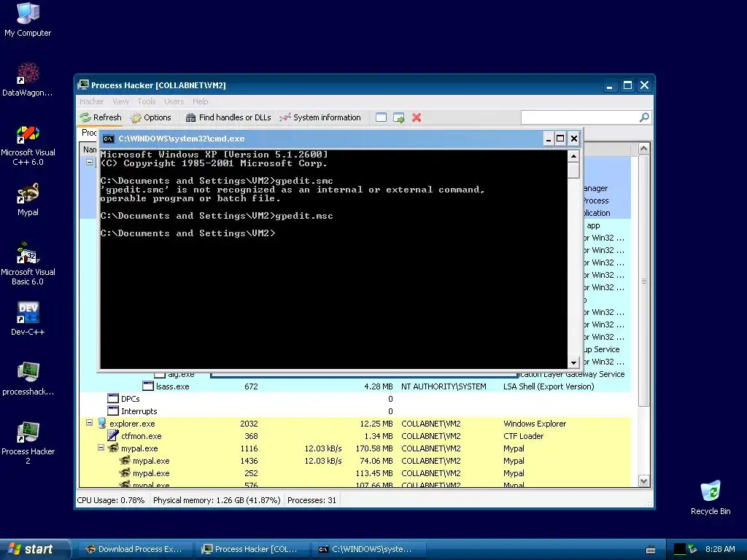Open the Recycle Bin
The height and width of the screenshot is (560, 747).
click(x=711, y=497)
